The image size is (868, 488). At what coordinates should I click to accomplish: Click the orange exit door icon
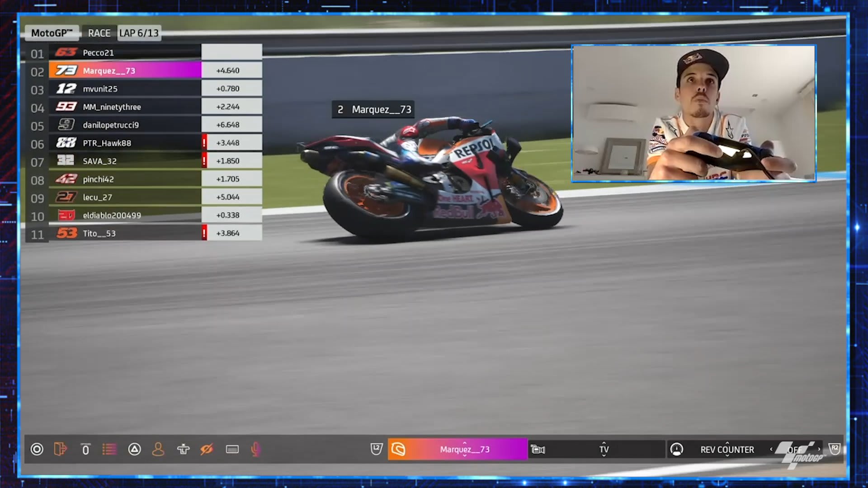(x=60, y=449)
